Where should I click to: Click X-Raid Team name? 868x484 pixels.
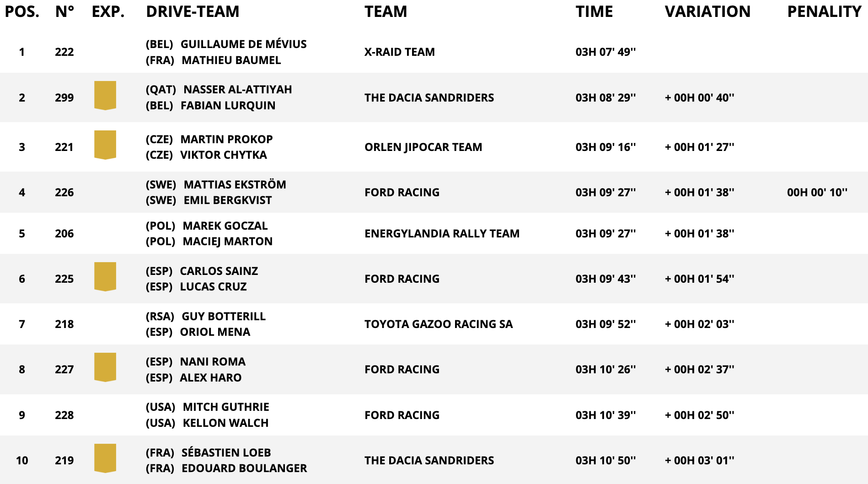point(399,52)
